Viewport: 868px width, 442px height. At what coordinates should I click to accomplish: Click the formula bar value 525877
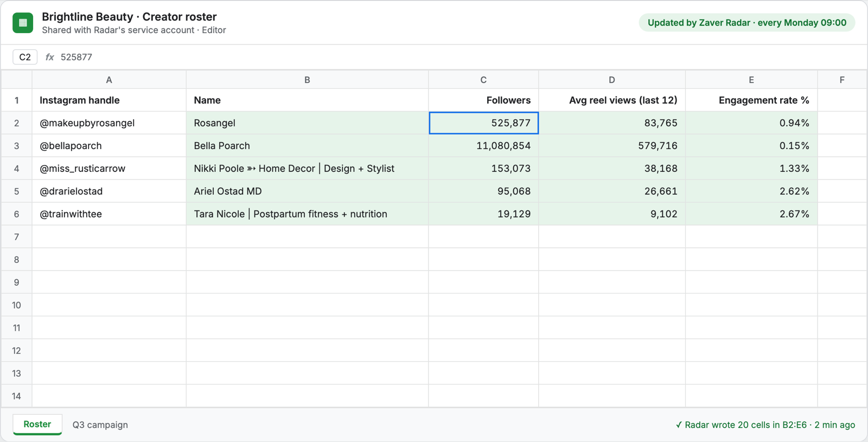click(x=76, y=57)
